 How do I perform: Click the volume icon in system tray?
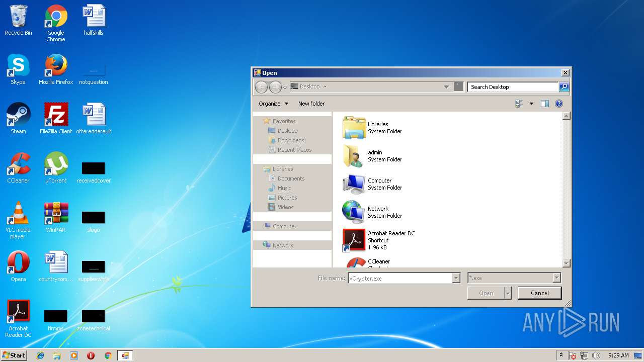coord(596,355)
